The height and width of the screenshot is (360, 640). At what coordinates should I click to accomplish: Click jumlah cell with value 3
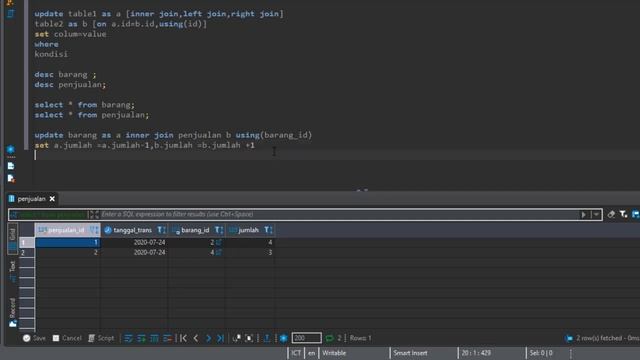click(x=250, y=253)
